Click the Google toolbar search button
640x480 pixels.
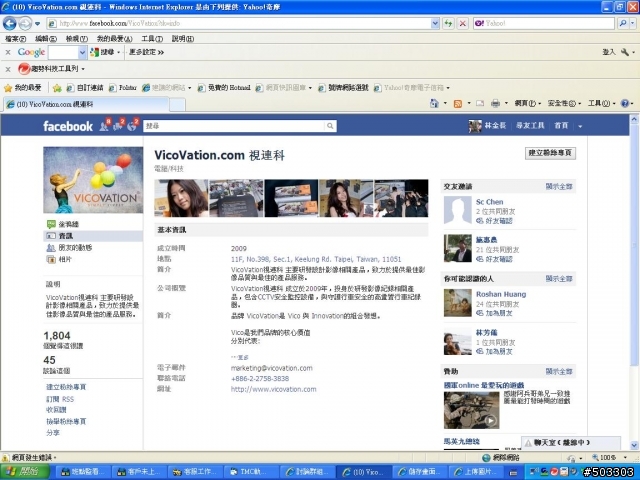pos(102,52)
